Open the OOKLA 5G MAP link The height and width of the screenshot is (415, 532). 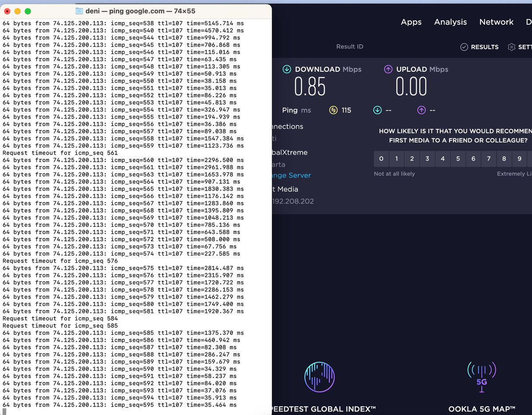point(481,409)
